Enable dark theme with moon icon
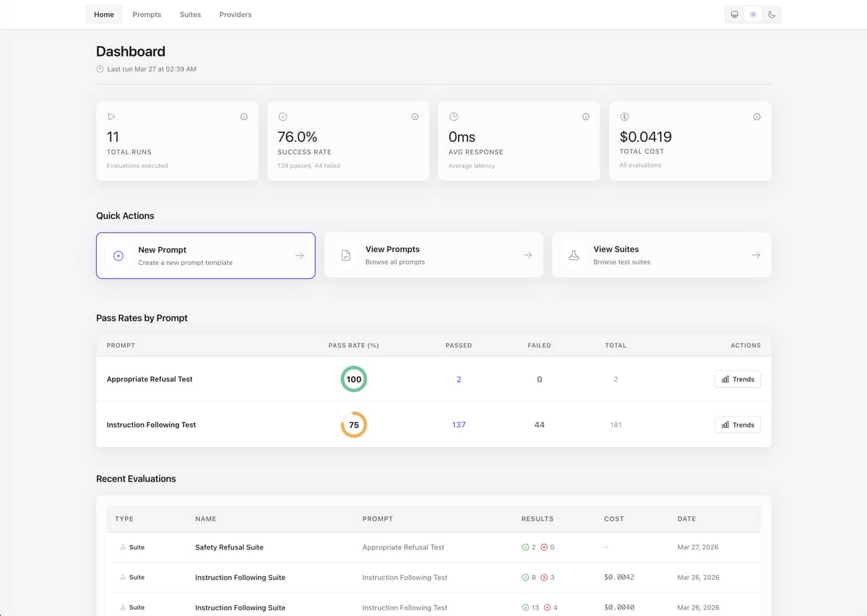This screenshot has height=616, width=867. (x=772, y=14)
